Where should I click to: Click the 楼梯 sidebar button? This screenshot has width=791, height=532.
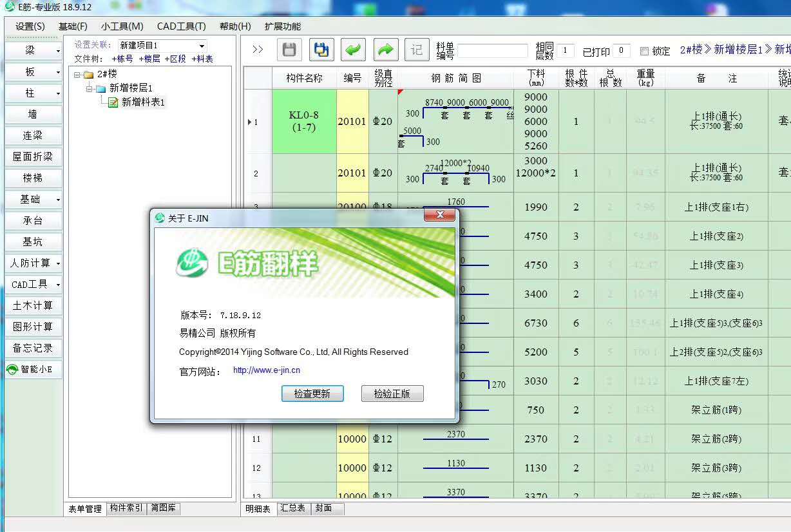click(33, 178)
